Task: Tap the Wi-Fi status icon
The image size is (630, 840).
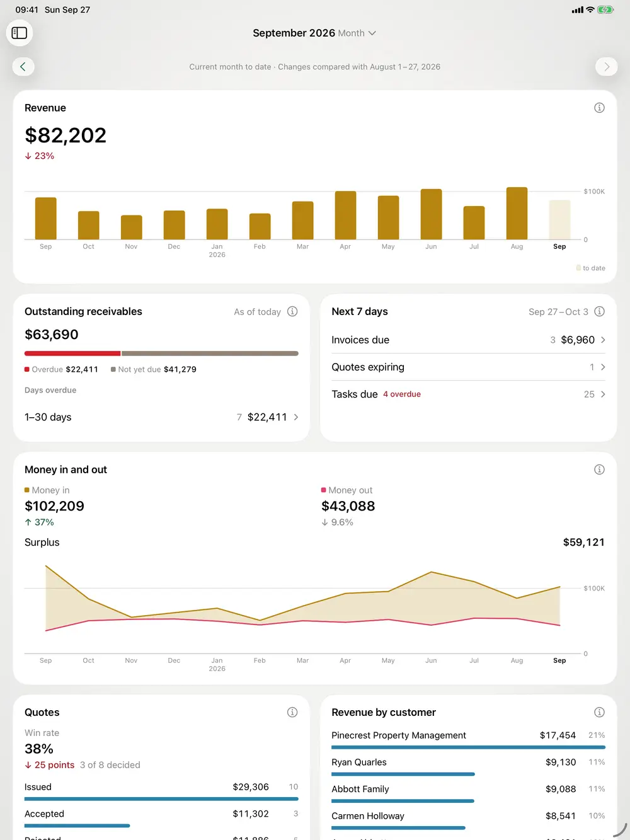Action: 590,9
